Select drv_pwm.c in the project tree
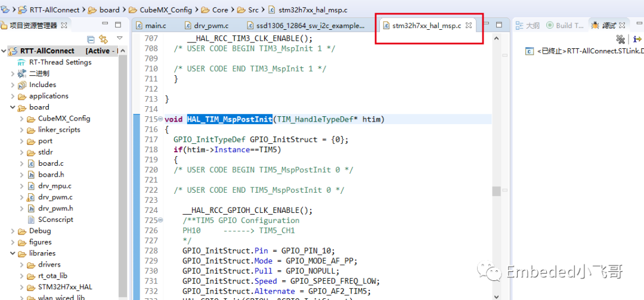This screenshot has width=644, height=300. pos(55,197)
